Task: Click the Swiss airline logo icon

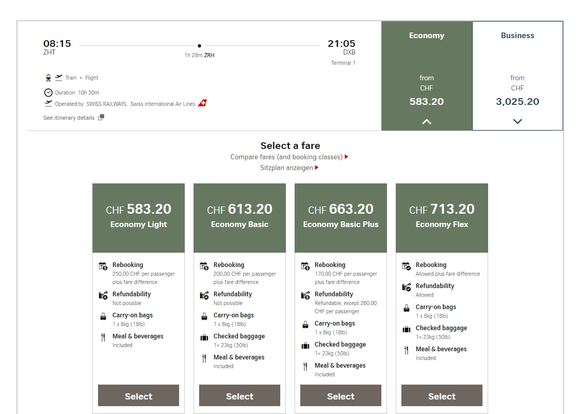Action: pos(202,103)
